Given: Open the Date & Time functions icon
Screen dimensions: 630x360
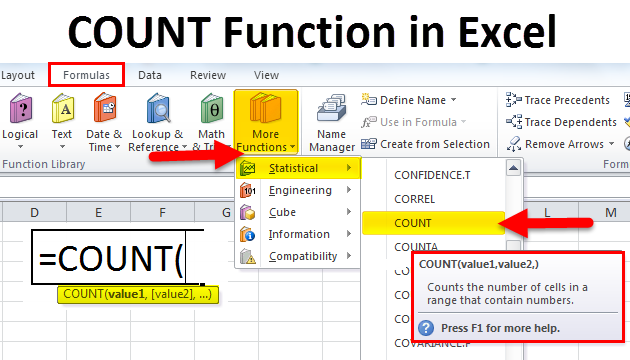Looking at the screenshot, I should click(x=104, y=107).
